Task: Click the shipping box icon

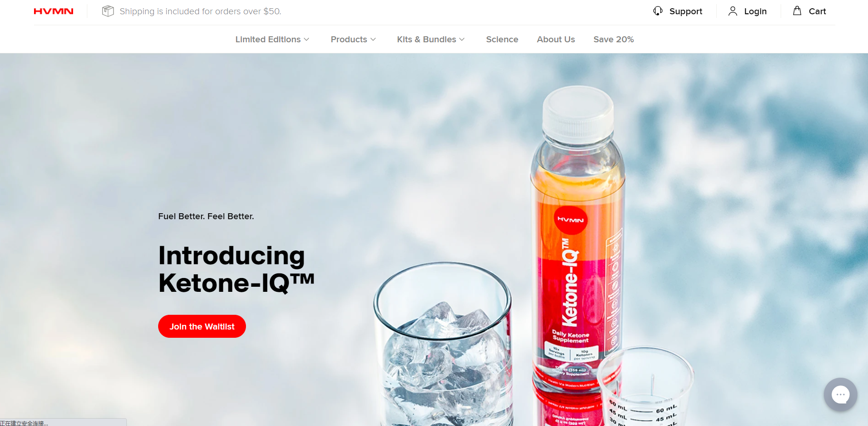Action: coord(108,11)
